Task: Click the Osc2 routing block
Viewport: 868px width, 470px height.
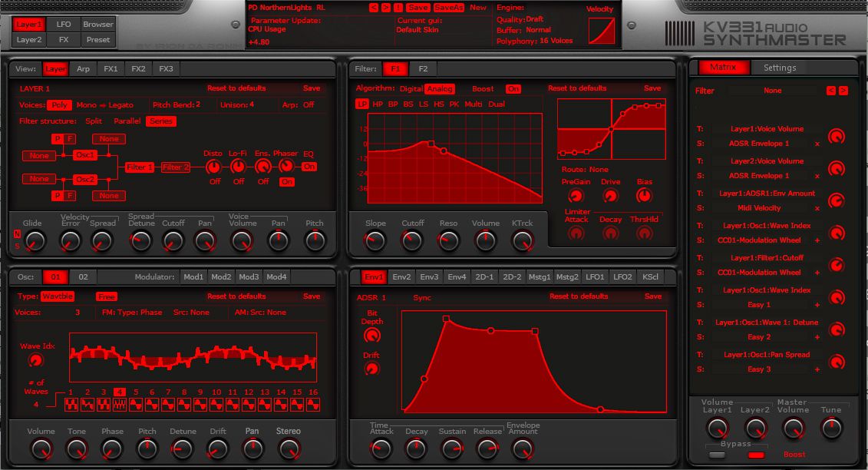Action: [x=85, y=180]
